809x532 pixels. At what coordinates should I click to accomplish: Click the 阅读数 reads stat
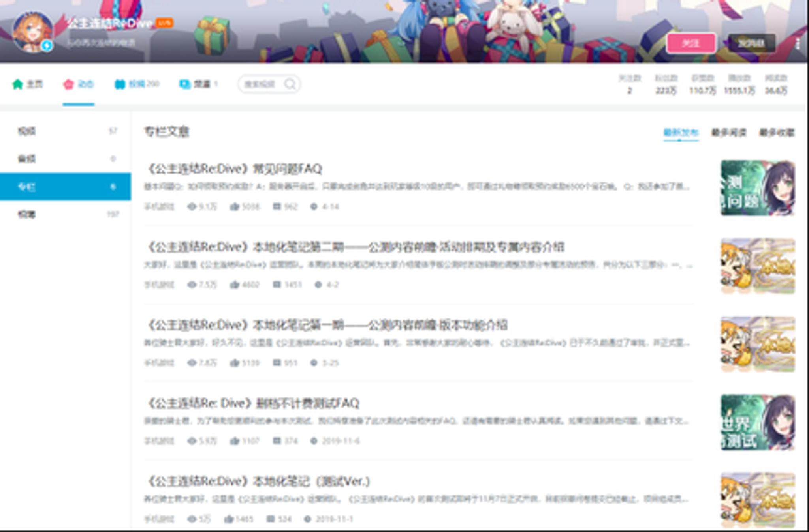[x=776, y=84]
